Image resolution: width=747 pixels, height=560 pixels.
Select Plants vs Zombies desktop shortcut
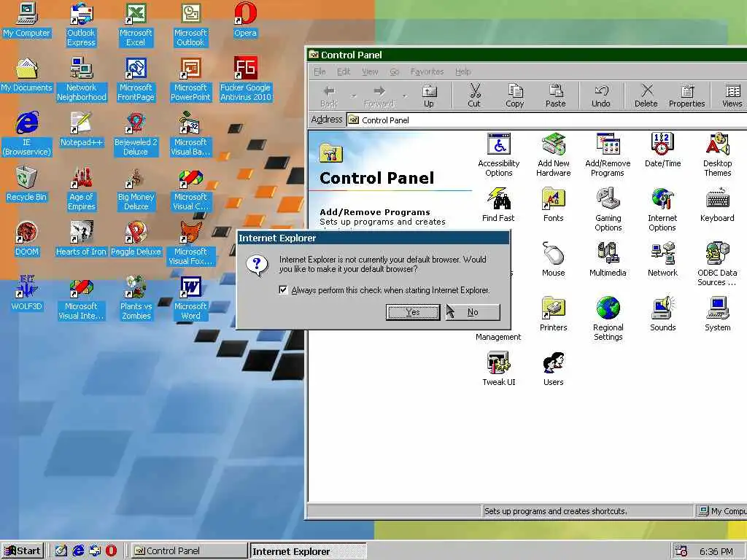coord(136,298)
